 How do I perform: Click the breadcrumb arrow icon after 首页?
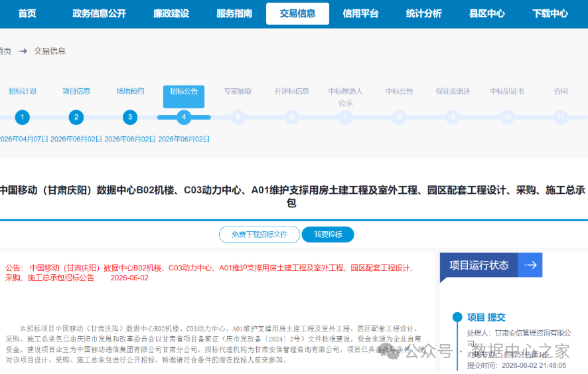(x=23, y=50)
